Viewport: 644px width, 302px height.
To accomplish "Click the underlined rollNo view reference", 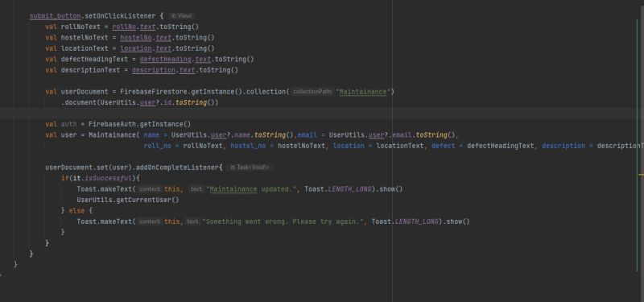I will tap(124, 27).
